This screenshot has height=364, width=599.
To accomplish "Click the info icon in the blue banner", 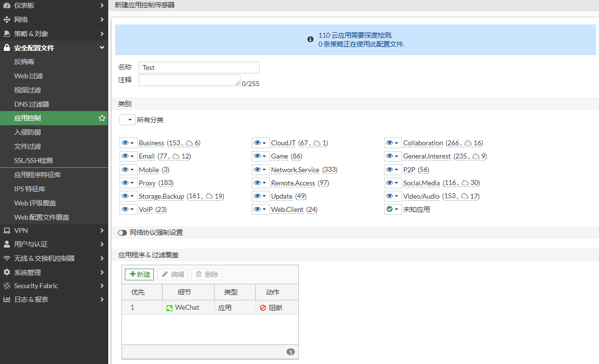I will 311,39.
